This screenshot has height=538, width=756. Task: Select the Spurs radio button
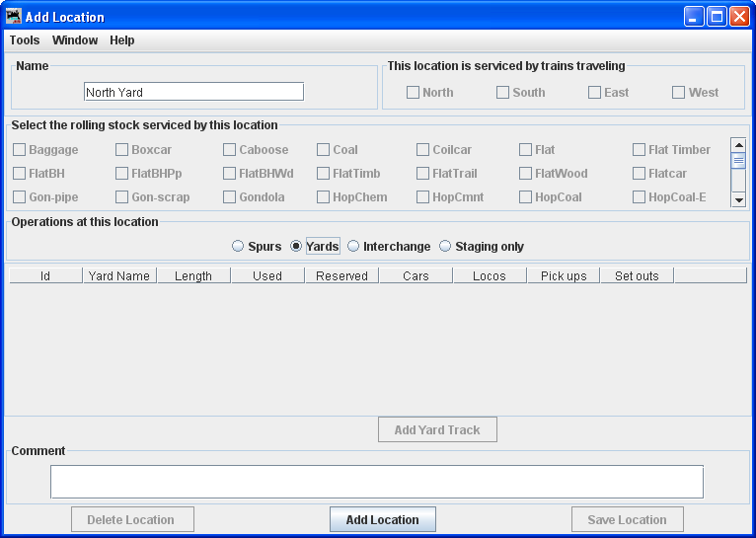click(x=238, y=247)
